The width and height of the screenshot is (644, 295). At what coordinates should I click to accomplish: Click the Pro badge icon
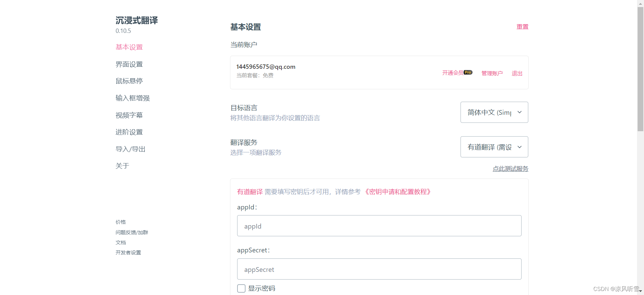[468, 72]
